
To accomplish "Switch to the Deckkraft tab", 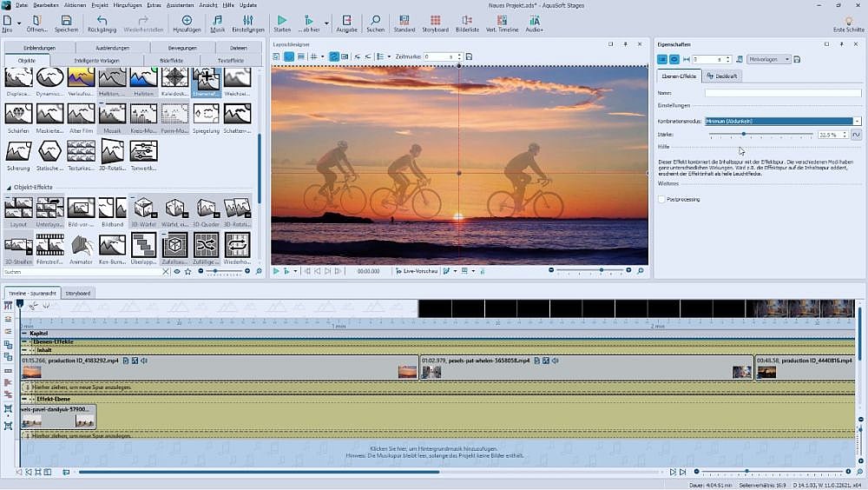I will pos(721,76).
